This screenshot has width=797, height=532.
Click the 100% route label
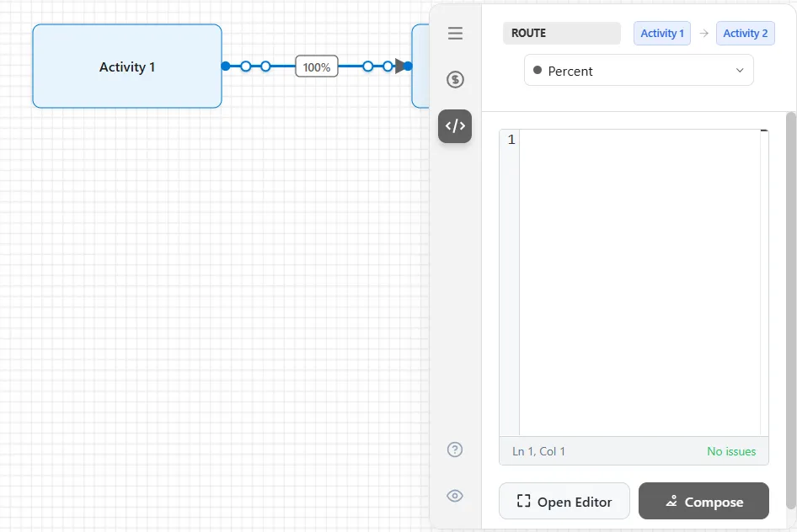pos(317,66)
